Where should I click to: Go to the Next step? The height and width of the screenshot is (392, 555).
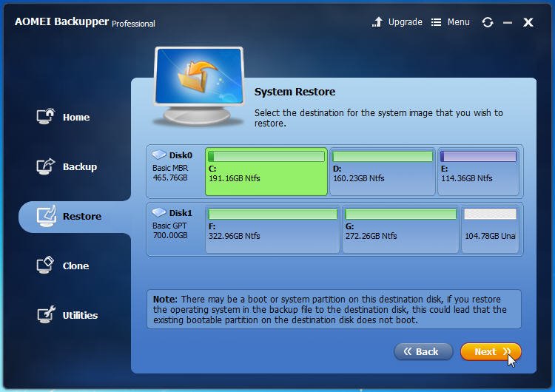(491, 351)
